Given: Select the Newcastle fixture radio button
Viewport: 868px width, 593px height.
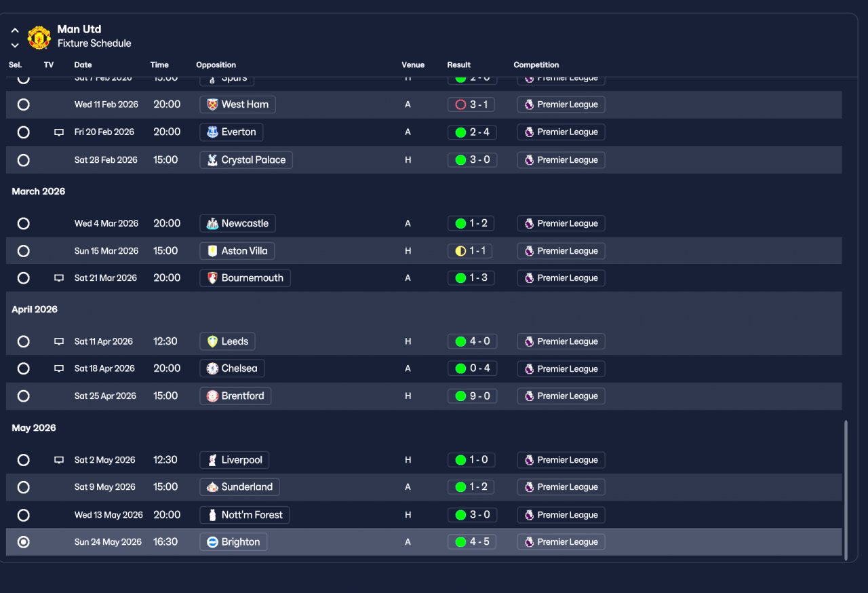Looking at the screenshot, I should tap(24, 223).
